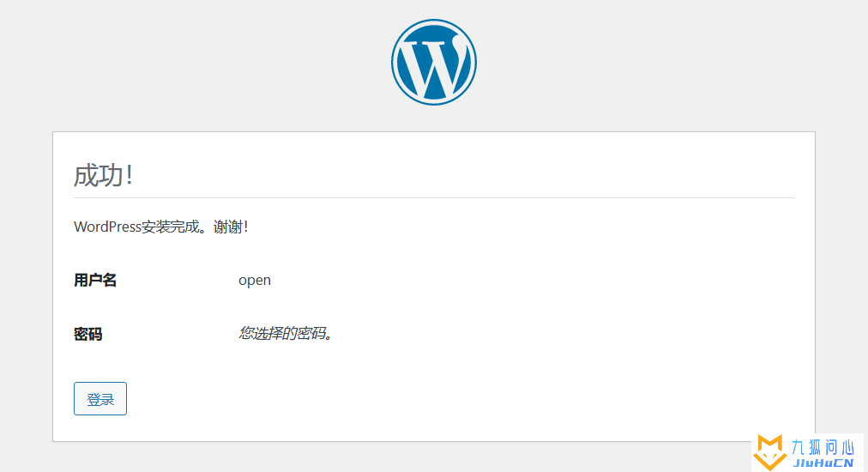Click the 'WordPress安装完成。谢谢!' message
Image resolution: width=868 pixels, height=472 pixels.
pos(161,227)
